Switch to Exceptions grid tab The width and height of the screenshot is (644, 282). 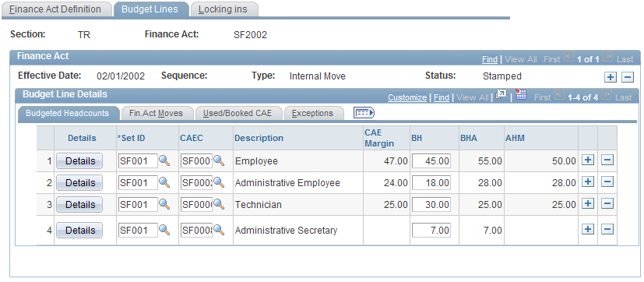(x=313, y=114)
